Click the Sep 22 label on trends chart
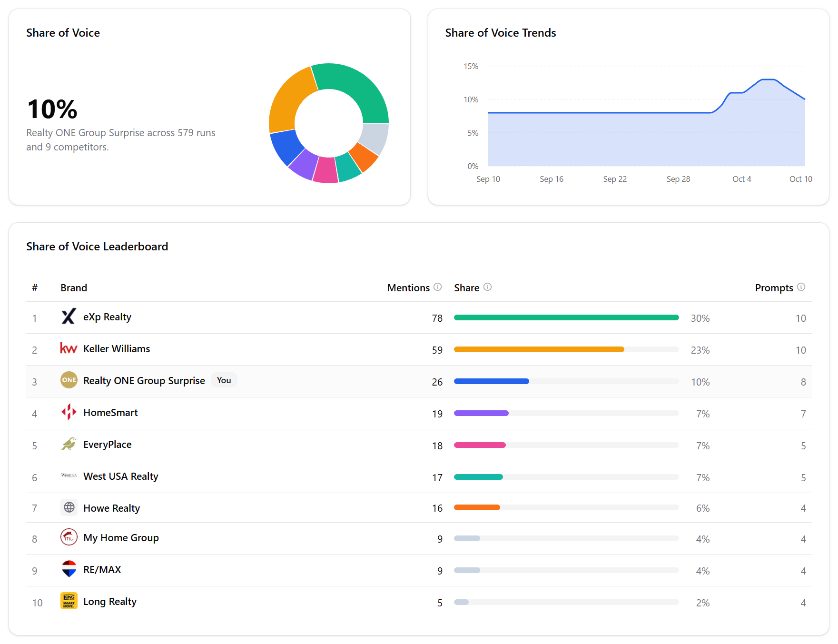Image resolution: width=838 pixels, height=644 pixels. tap(615, 179)
